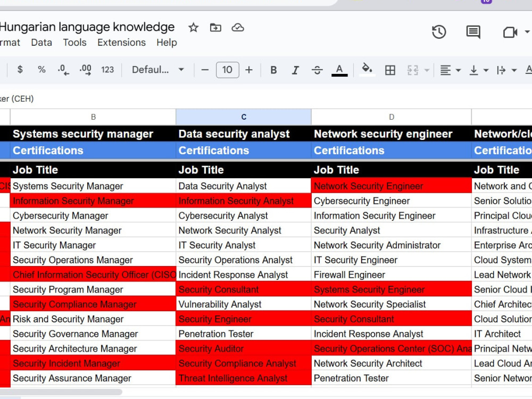Image resolution: width=532 pixels, height=399 pixels.
Task: Open the Help menu
Action: coord(167,43)
